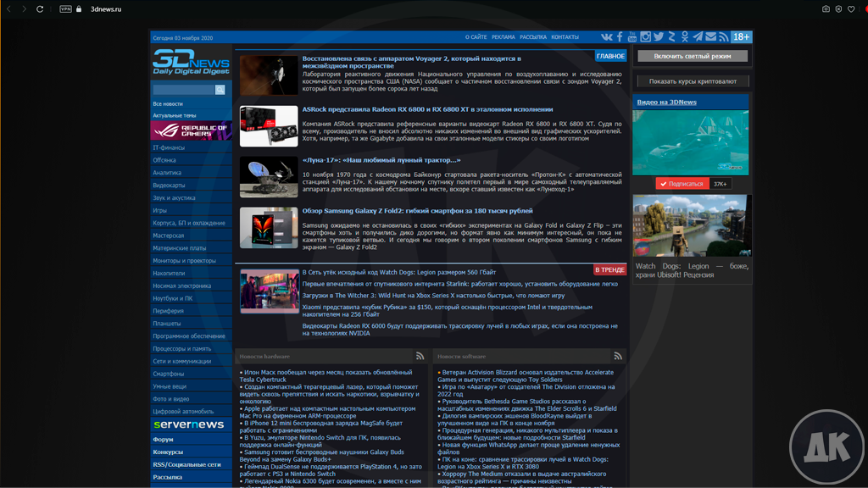The image size is (868, 488).
Task: Open the РАССЫЛКА header menu item
Action: pos(533,37)
